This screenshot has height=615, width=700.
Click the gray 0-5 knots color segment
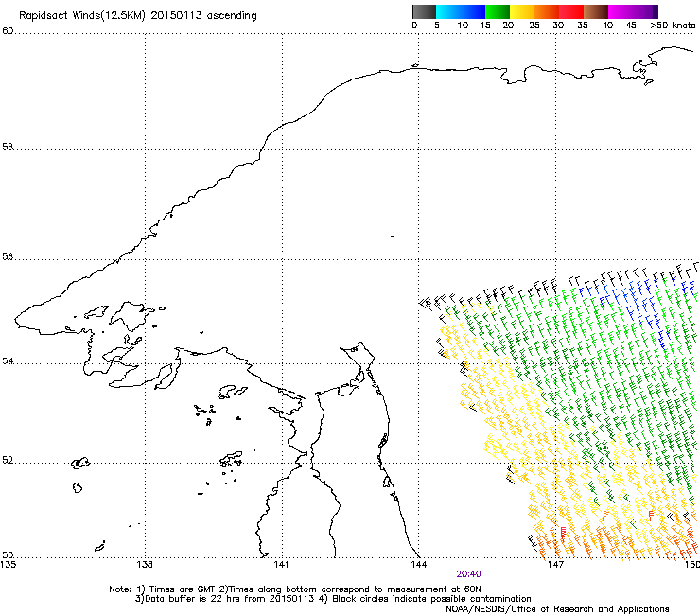424,11
